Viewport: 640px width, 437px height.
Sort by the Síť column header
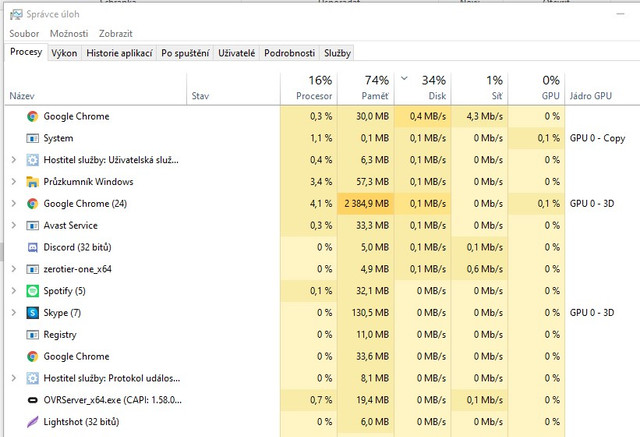tap(479, 89)
